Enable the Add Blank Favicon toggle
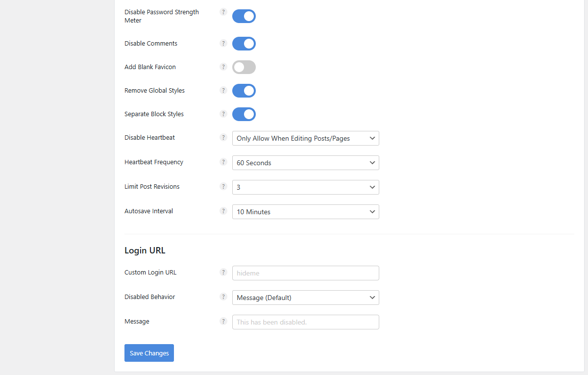The width and height of the screenshot is (588, 375). (244, 67)
